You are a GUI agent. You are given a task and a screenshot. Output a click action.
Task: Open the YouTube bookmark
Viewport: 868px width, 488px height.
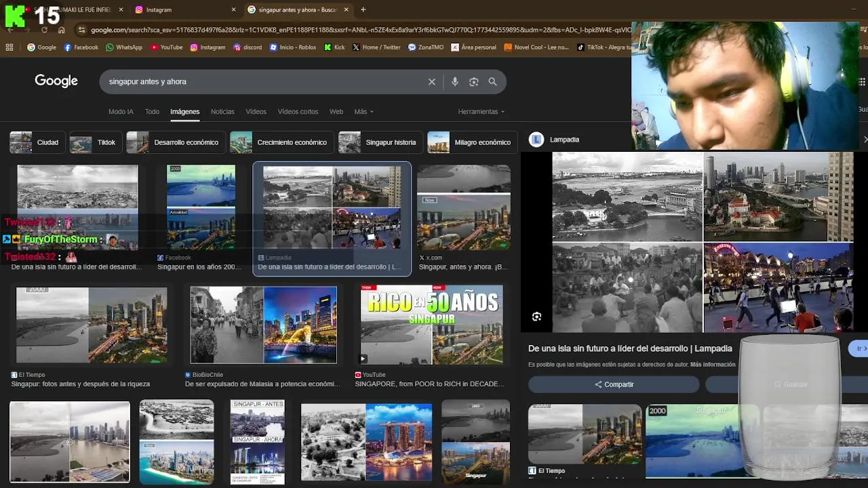(166, 47)
